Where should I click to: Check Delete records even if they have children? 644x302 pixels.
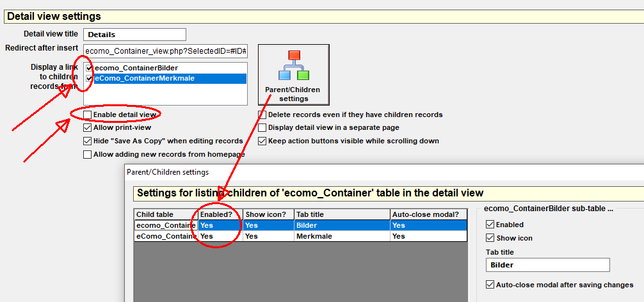pyautogui.click(x=262, y=115)
